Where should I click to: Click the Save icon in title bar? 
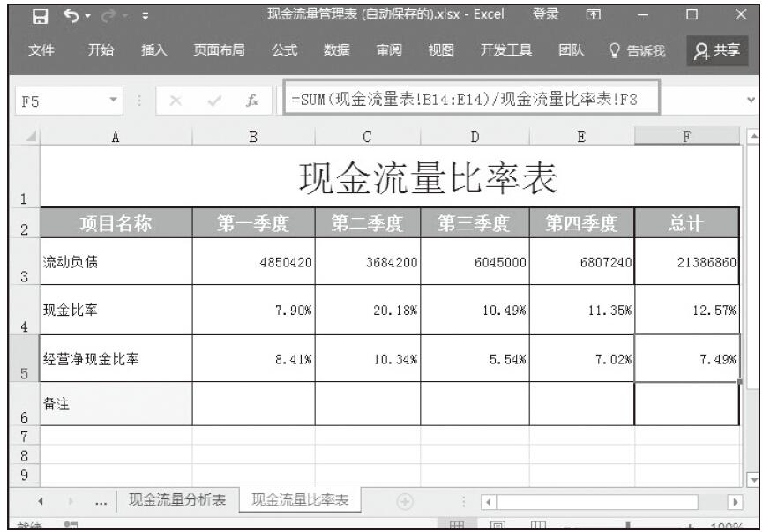click(40, 16)
